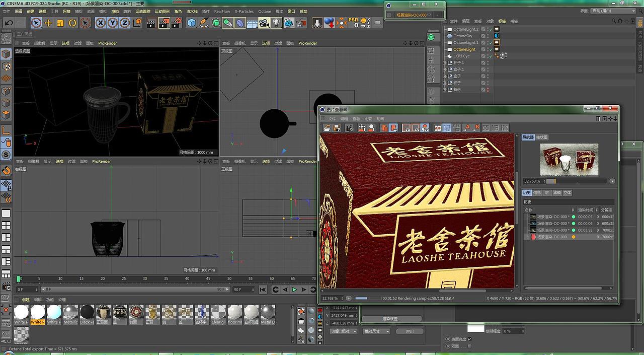Image resolution: width=644 pixels, height=355 pixels.
Task: Activate the Rotate tool
Action: (72, 23)
